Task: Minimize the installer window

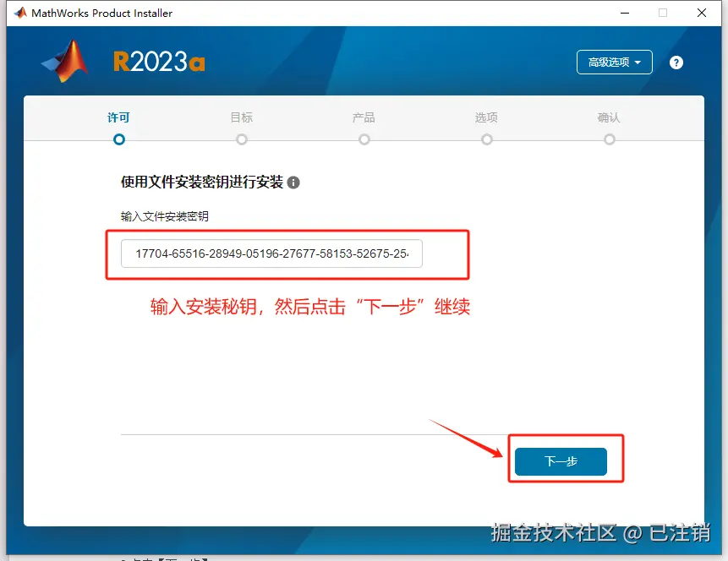Action: tap(625, 13)
